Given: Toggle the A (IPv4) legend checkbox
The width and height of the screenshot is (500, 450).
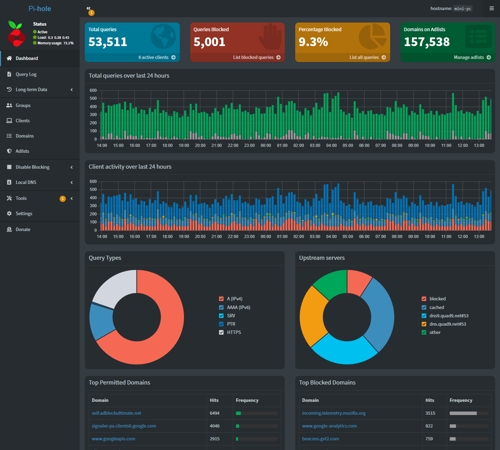Looking at the screenshot, I should (x=221, y=299).
